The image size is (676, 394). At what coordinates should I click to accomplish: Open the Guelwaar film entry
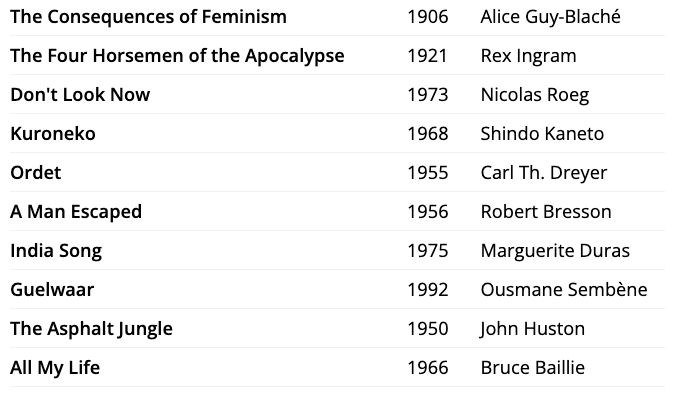52,290
